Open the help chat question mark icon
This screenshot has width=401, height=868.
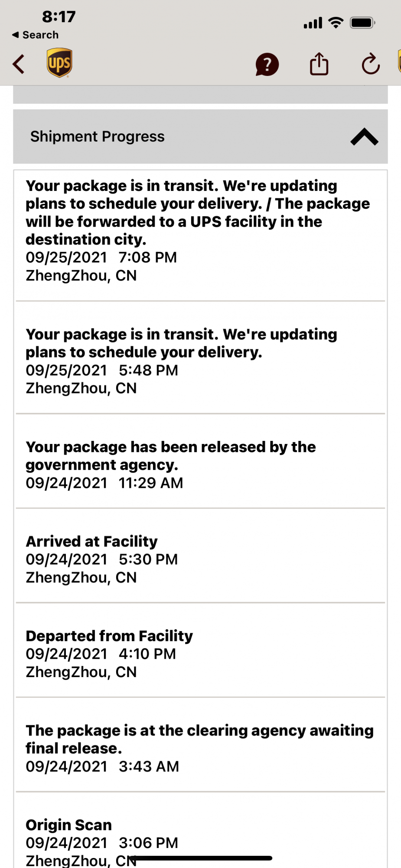[267, 65]
